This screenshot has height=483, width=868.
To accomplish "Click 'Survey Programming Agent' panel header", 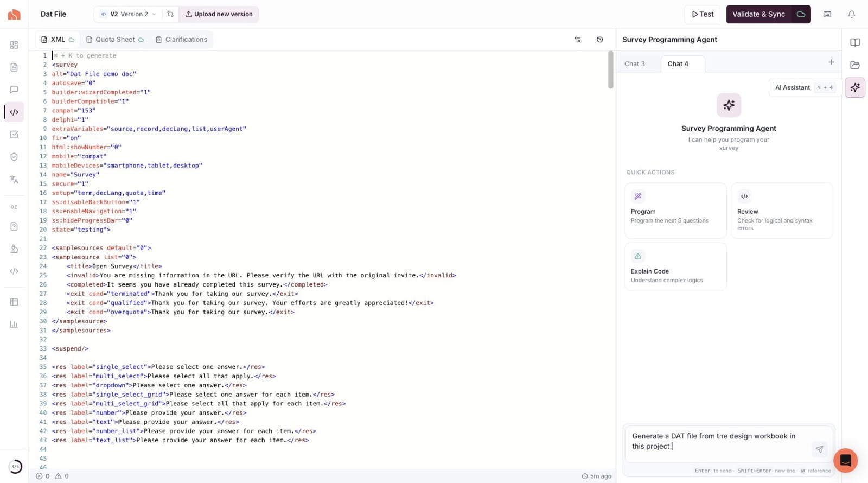I will [x=669, y=40].
